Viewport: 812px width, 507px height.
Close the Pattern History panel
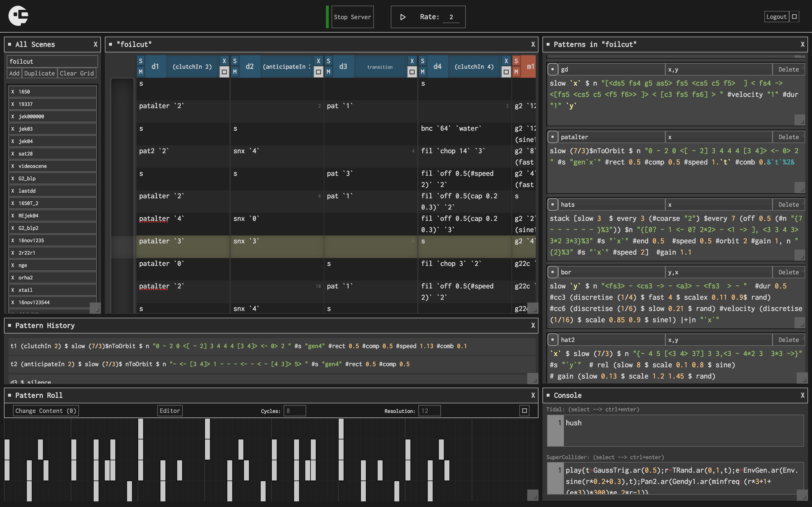pyautogui.click(x=533, y=326)
